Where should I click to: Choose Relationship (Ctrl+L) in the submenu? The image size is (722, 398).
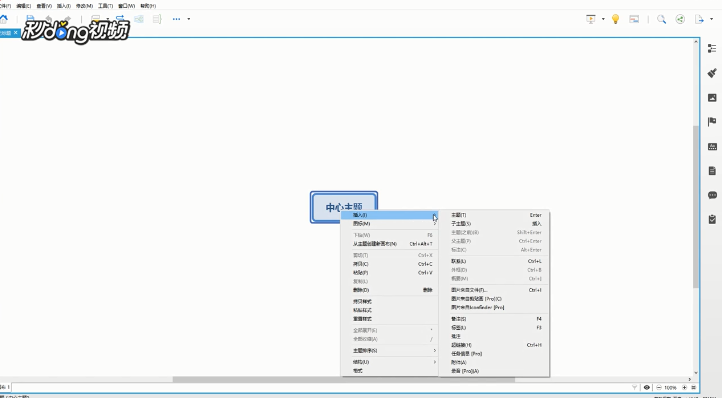coord(494,261)
